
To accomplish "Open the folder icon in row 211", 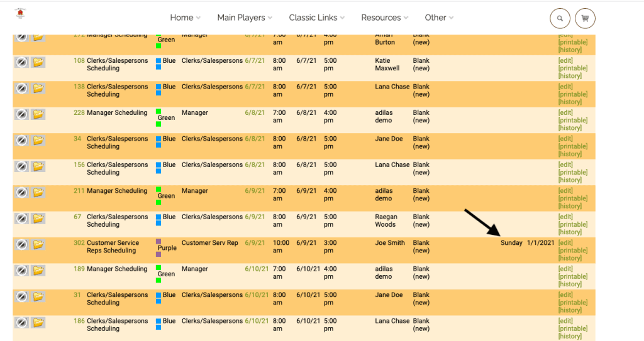I will point(38,192).
